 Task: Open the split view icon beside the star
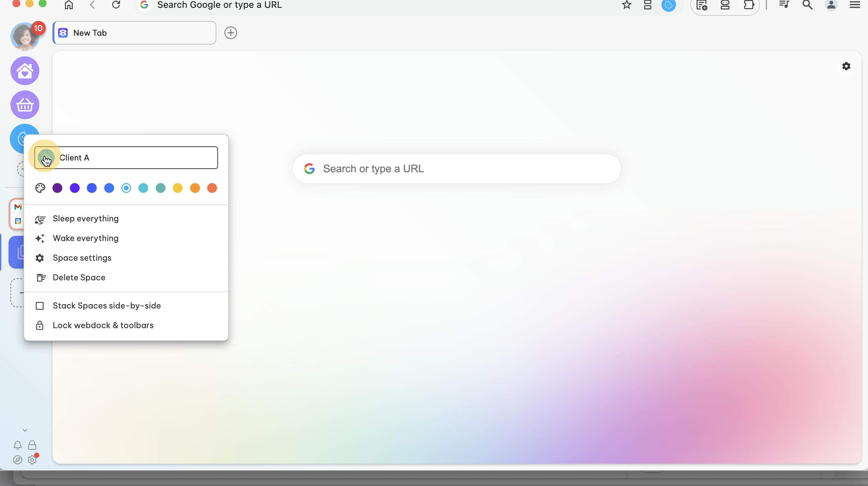pyautogui.click(x=647, y=5)
